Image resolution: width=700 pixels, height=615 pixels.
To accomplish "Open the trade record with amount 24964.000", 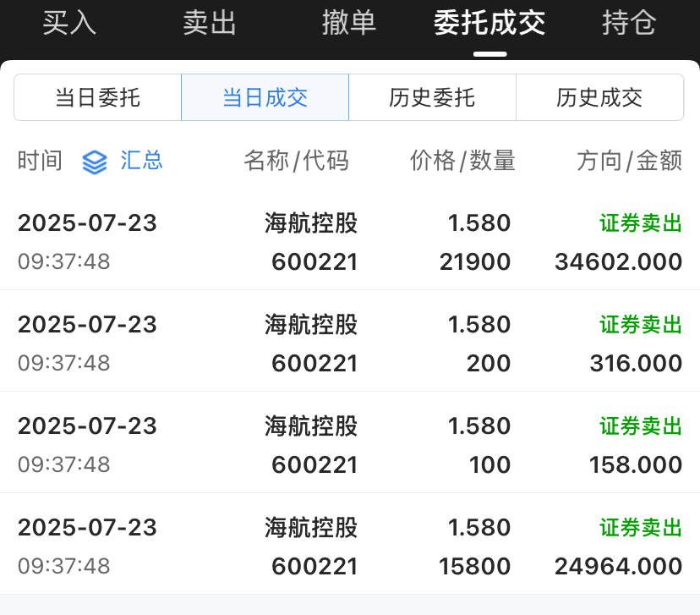I will [x=350, y=544].
